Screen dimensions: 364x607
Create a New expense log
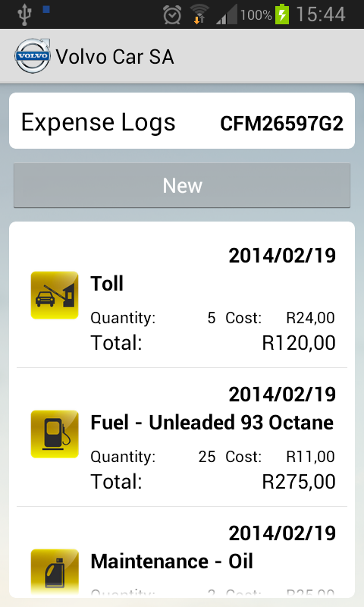click(182, 185)
